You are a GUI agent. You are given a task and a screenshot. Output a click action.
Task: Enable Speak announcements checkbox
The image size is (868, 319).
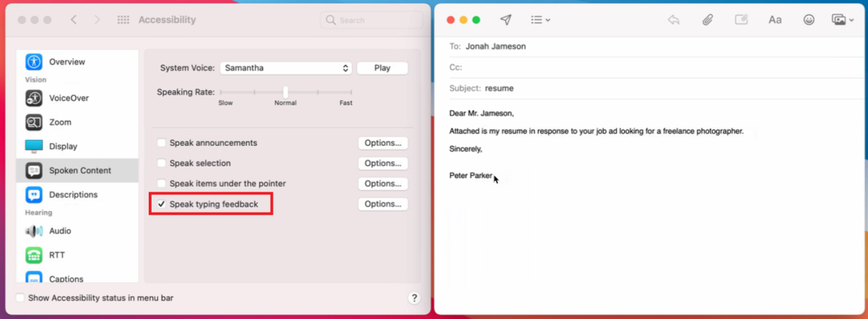pyautogui.click(x=161, y=143)
